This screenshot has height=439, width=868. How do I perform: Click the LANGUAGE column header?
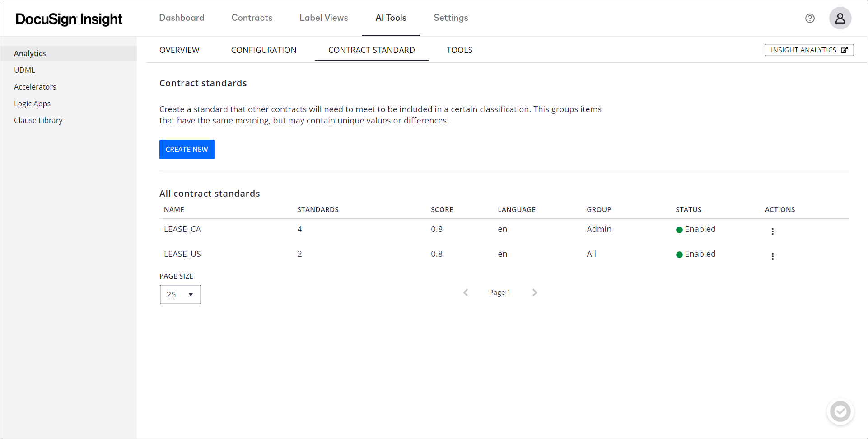[x=517, y=210]
